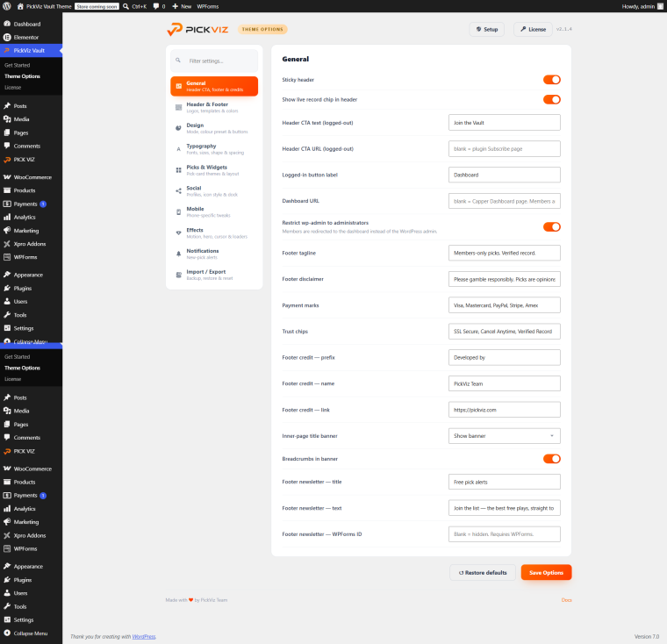Viewport: 667px width, 644px height.
Task: Open comments bubble in admin bar
Action: click(156, 6)
